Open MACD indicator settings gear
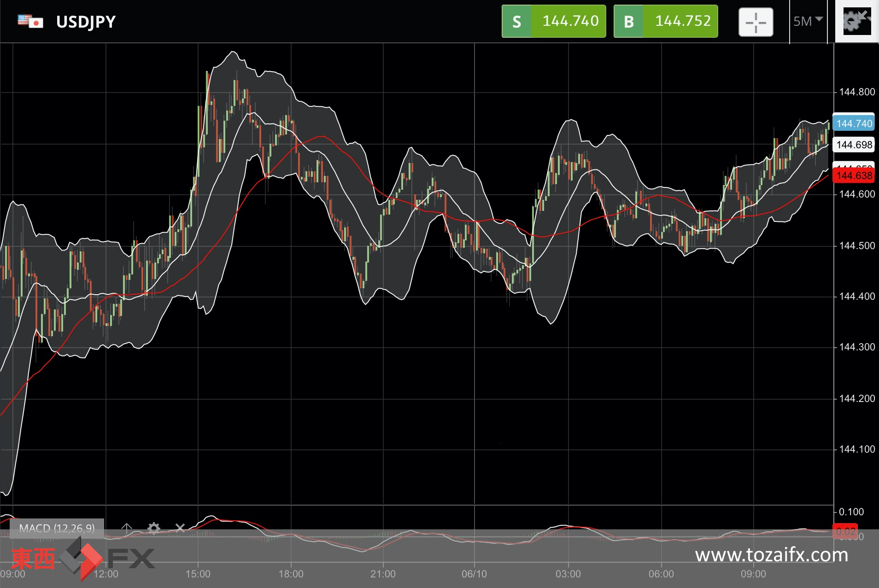This screenshot has width=879, height=588. point(154,528)
